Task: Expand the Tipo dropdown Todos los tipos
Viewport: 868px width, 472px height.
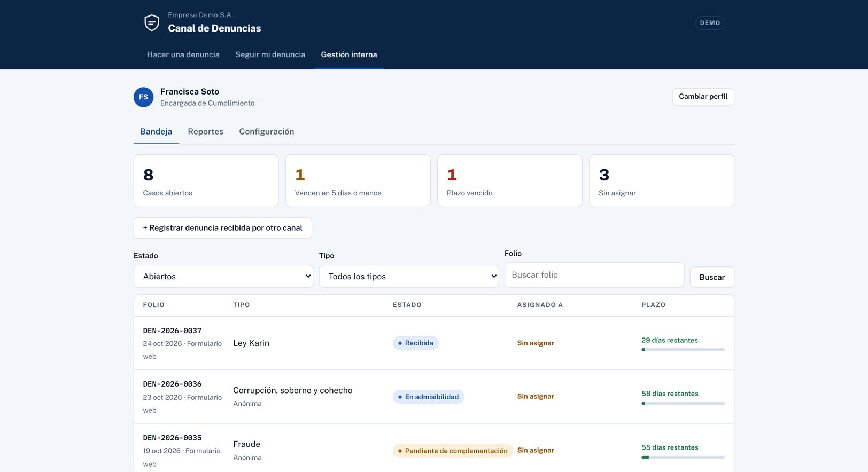Action: click(409, 277)
